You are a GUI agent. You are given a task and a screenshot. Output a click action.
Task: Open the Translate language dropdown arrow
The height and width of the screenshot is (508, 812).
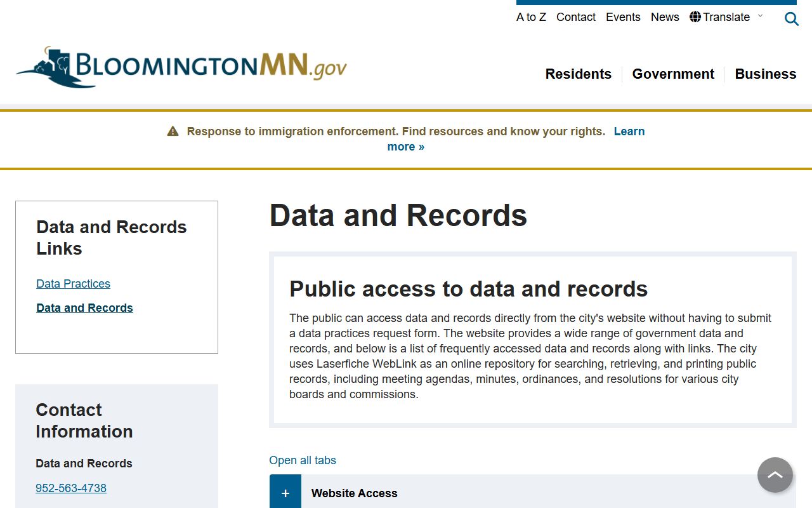coord(760,16)
